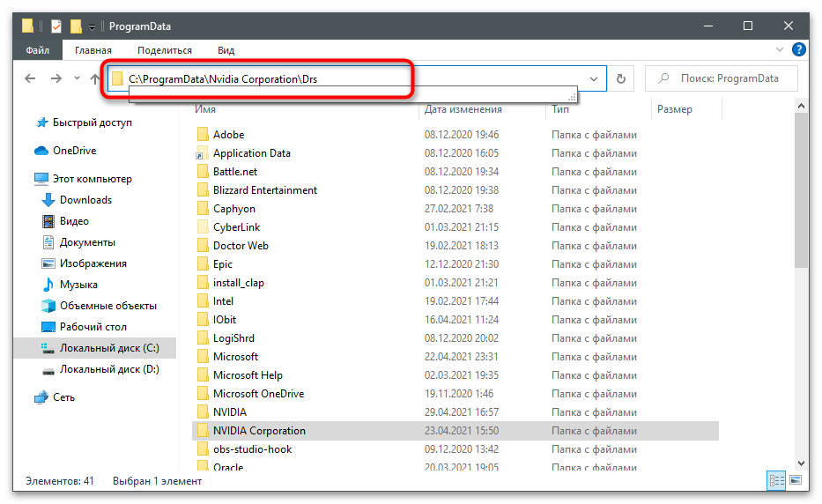This screenshot has height=504, width=822.
Task: Sort by the Размер column header
Action: click(674, 109)
